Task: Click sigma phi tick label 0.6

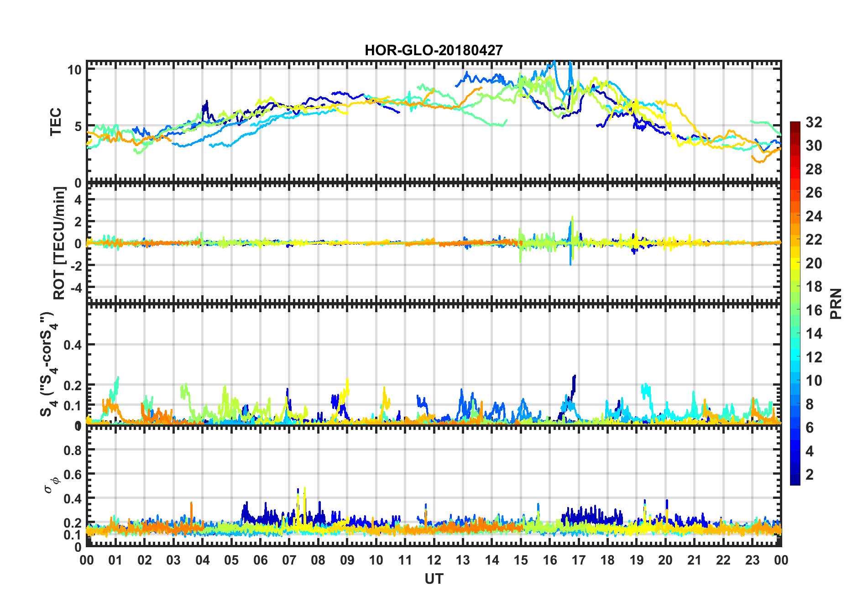Action: [73, 475]
